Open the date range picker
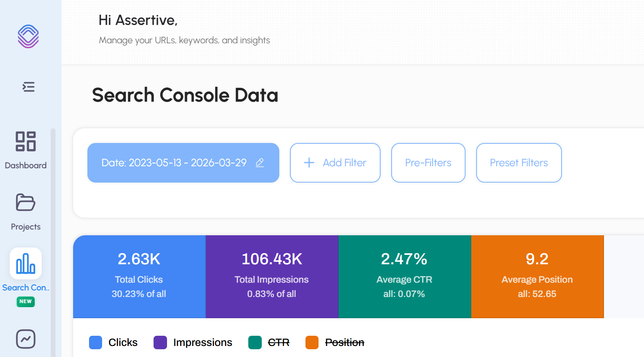The image size is (644, 357). point(174,163)
